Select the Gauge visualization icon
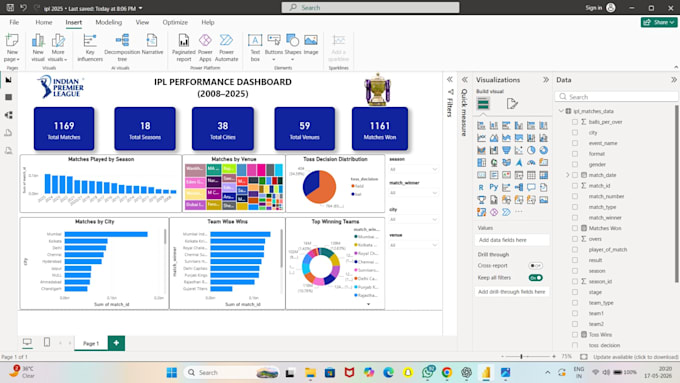The width and height of the screenshot is (680, 383). click(531, 163)
